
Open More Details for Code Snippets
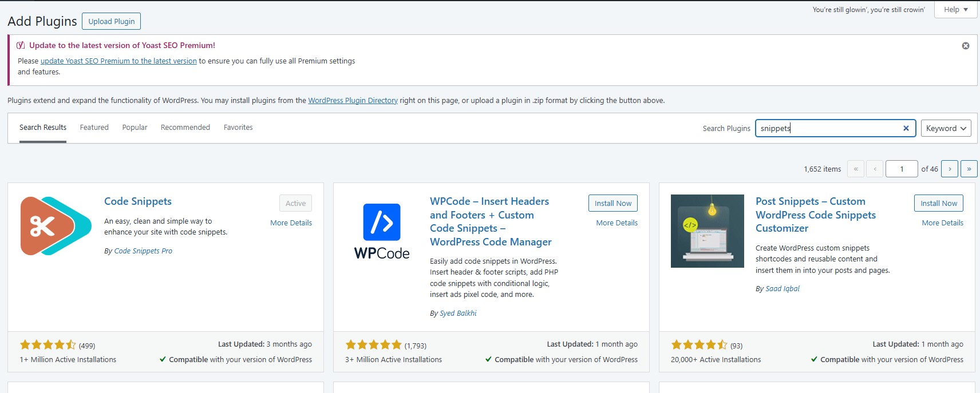coord(291,223)
